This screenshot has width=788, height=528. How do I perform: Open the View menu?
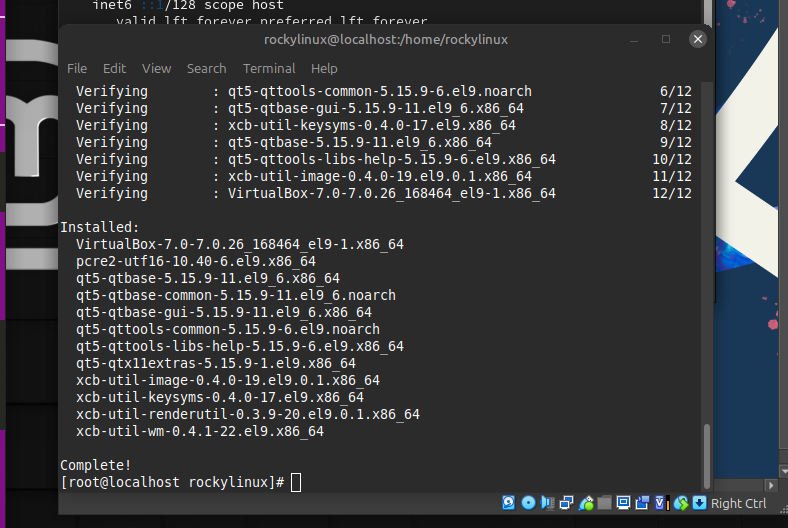click(x=156, y=68)
